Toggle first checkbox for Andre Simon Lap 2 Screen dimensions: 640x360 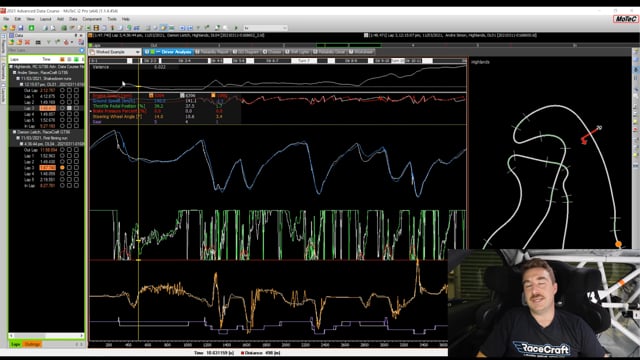[62, 102]
